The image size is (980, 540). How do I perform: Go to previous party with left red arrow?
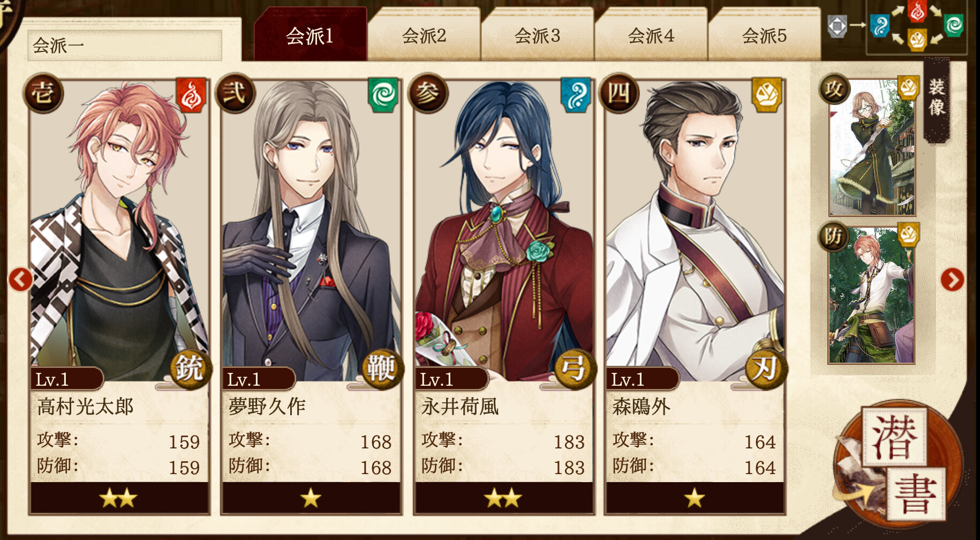tap(20, 280)
